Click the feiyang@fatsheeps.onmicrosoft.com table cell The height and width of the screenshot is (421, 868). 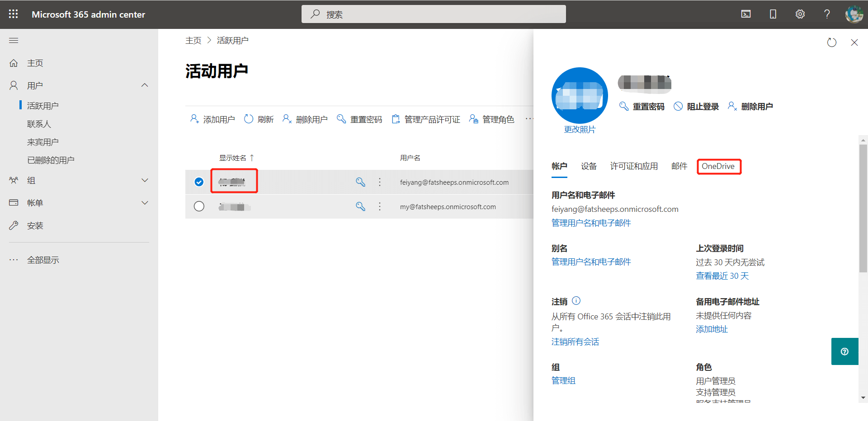click(454, 182)
